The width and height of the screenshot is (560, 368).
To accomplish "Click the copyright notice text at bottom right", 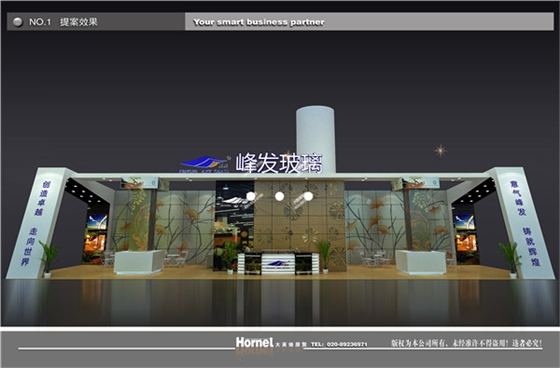I will pos(466,343).
